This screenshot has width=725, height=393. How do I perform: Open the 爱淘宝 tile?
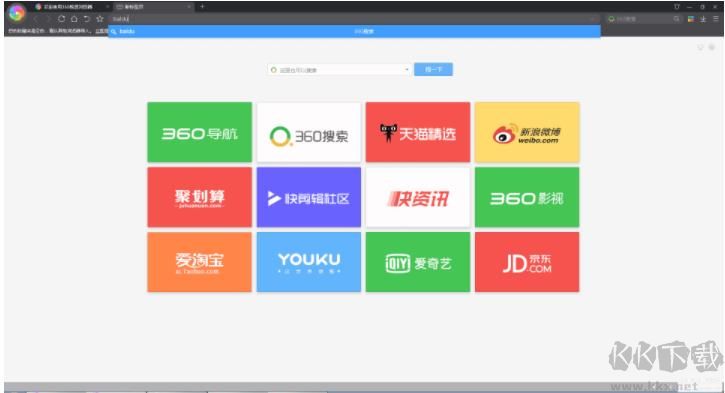pos(200,262)
